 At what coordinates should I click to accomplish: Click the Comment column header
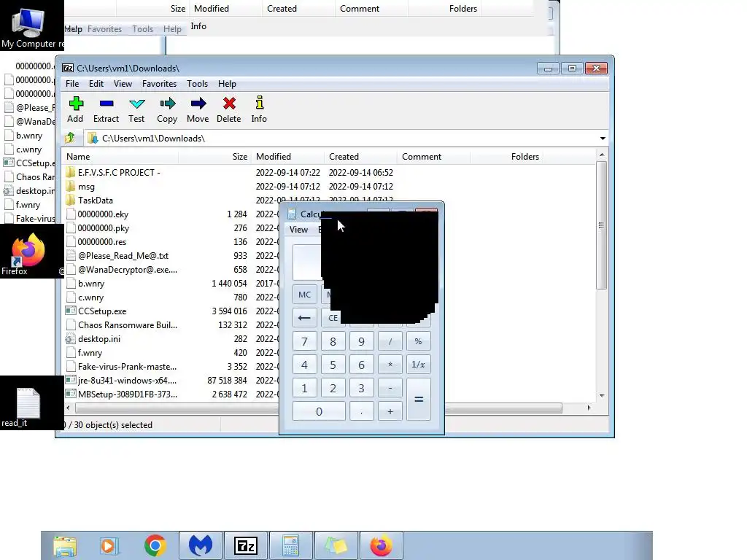tap(433, 157)
